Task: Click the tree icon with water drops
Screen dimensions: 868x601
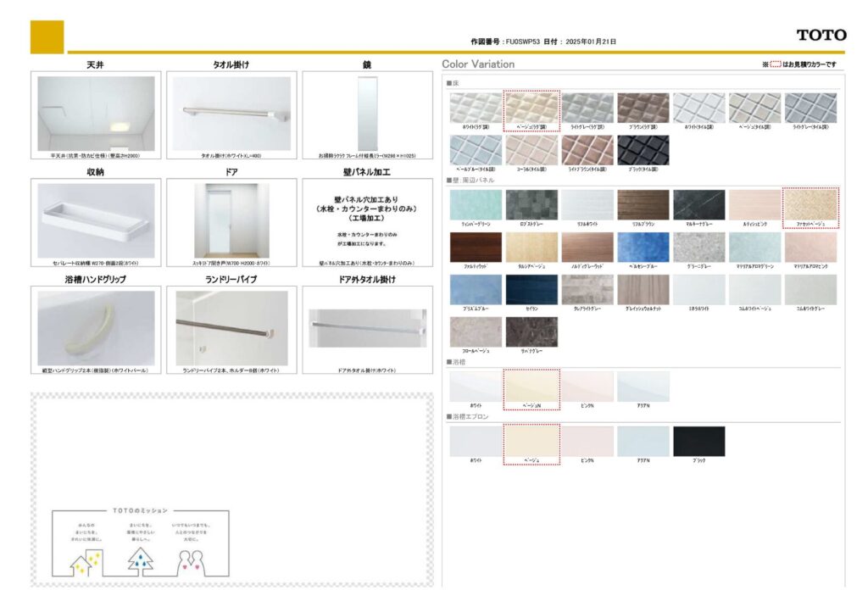Action: (x=140, y=560)
